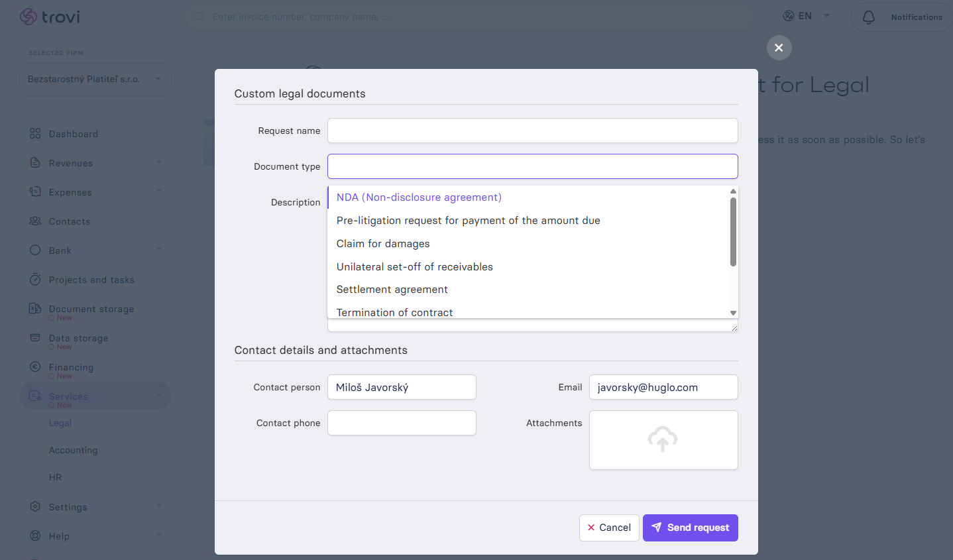Expand the Help menu chevron

tap(159, 535)
